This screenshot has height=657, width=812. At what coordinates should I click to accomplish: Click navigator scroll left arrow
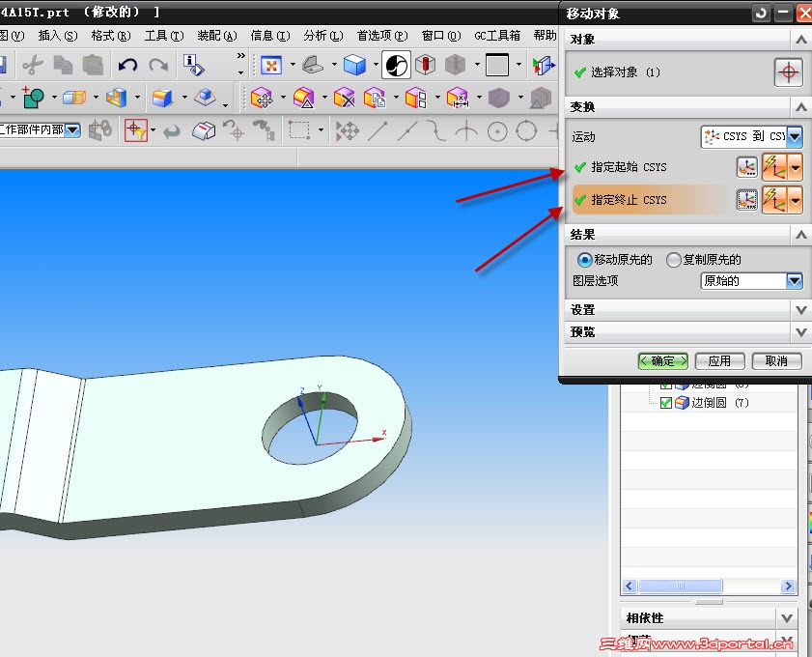[x=630, y=586]
